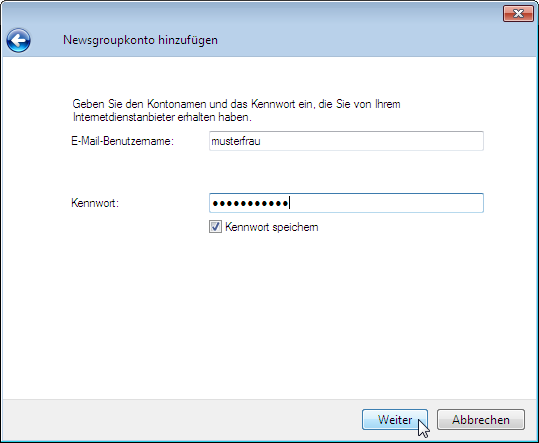Click the instruction text about Internetdienstanbieter
Image resolution: width=539 pixels, height=443 pixels.
click(236, 110)
